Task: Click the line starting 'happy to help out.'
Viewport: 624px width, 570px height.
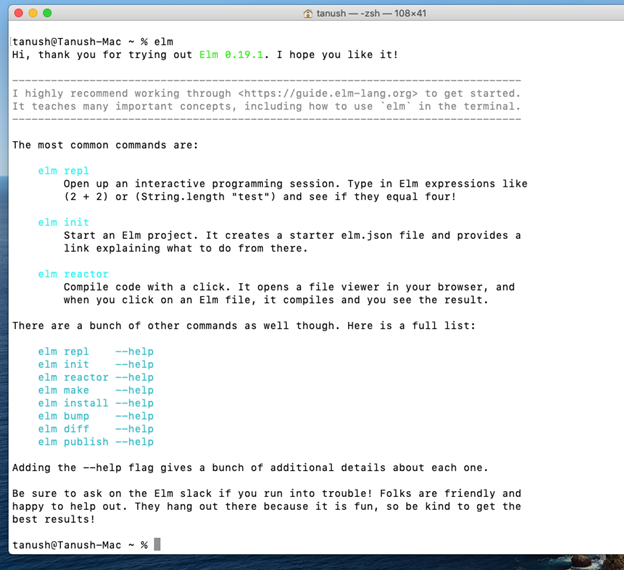Action: pyautogui.click(x=267, y=506)
